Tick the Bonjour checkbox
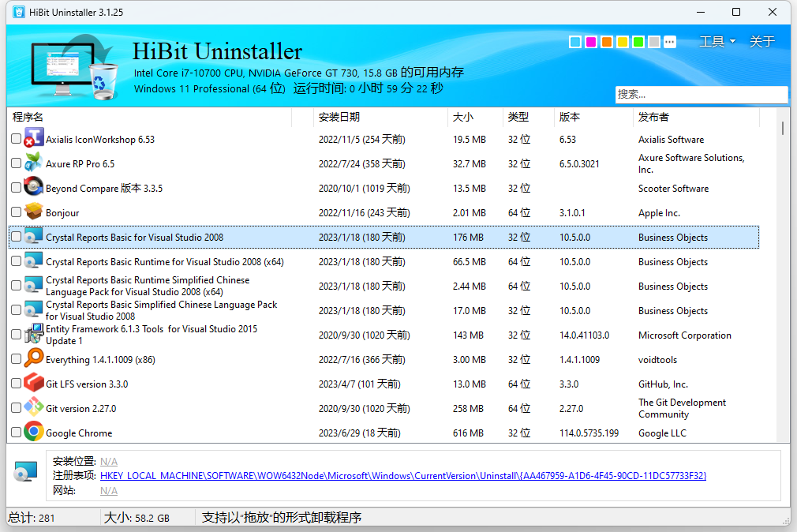 17,212
